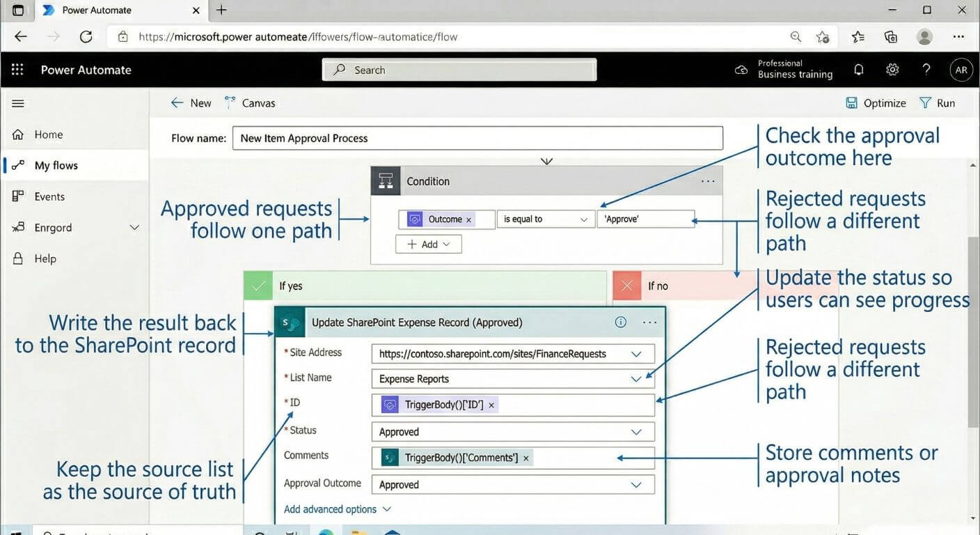Click the help question mark icon

926,70
